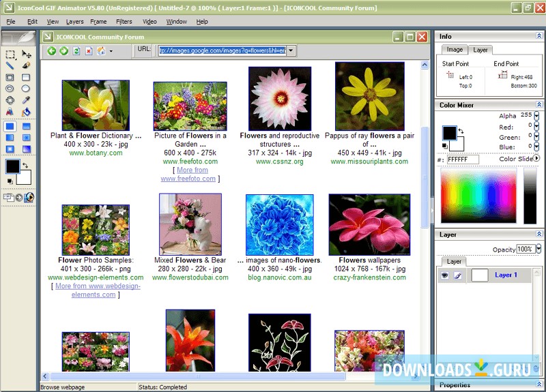546x392 pixels.
Task: Click the www.botany.com link
Action: [96, 153]
